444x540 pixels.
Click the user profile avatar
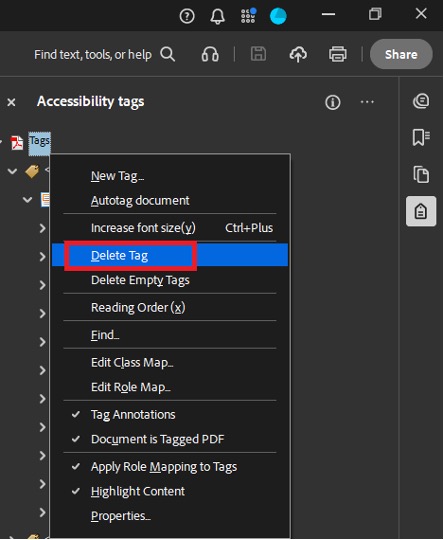(x=278, y=16)
